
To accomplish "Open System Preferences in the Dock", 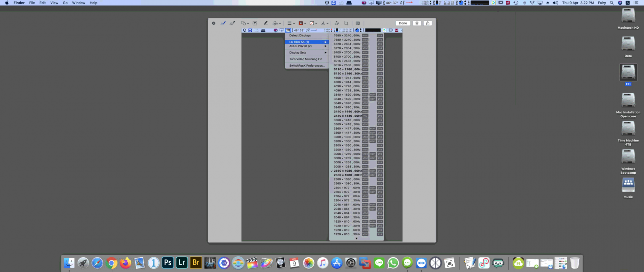I will tap(351, 263).
